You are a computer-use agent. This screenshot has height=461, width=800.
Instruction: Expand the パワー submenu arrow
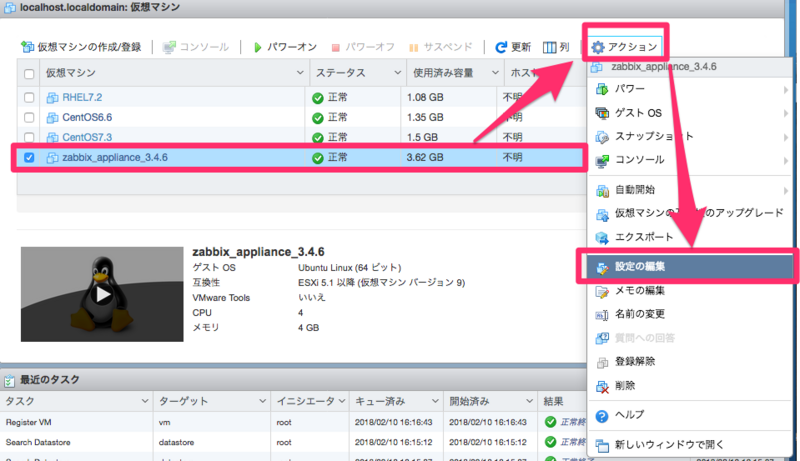coord(786,90)
